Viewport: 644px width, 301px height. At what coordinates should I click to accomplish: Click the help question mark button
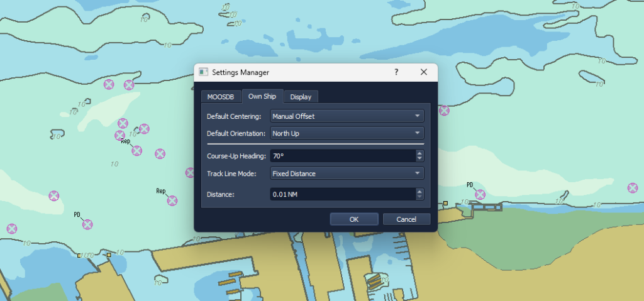click(396, 72)
